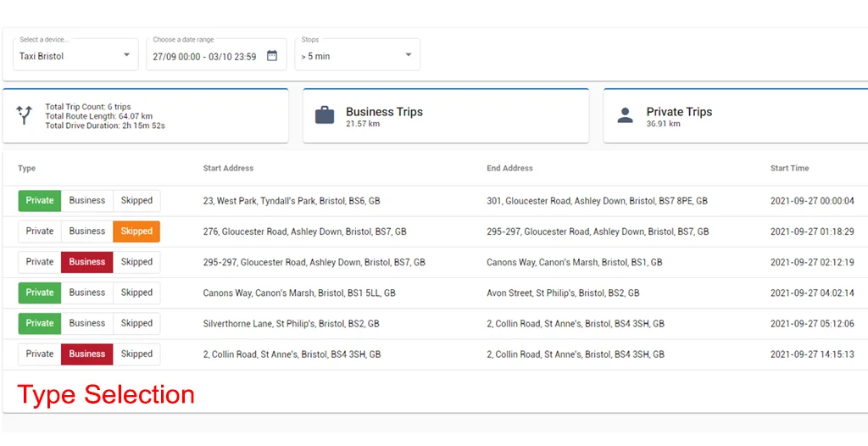Mark 14:15:13 Collin Road trip as Skipped
This screenshot has height=446, width=868.
(136, 354)
